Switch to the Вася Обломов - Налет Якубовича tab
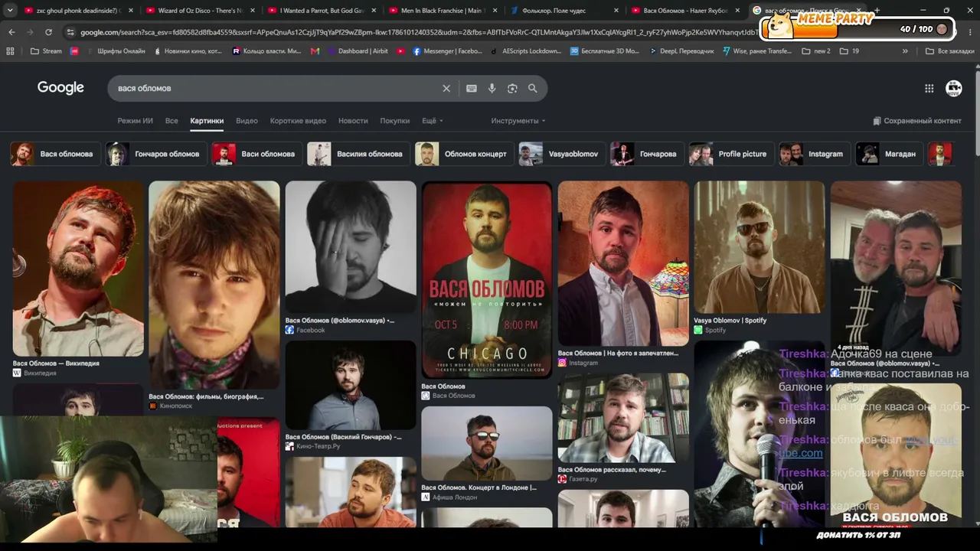 [686, 11]
